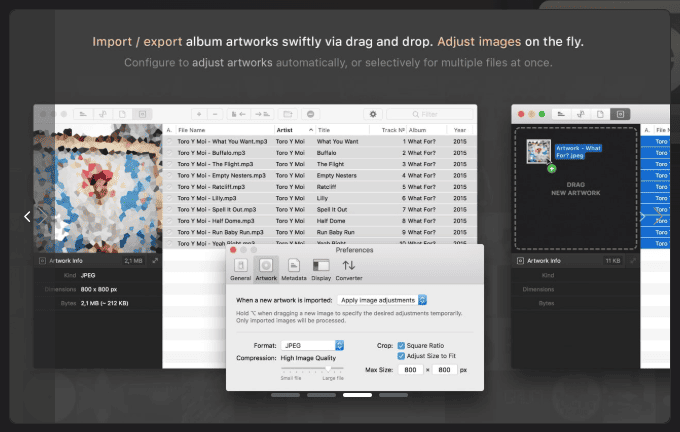680x432 pixels.
Task: Click Artwork Info icon in left window
Action: tap(42, 261)
